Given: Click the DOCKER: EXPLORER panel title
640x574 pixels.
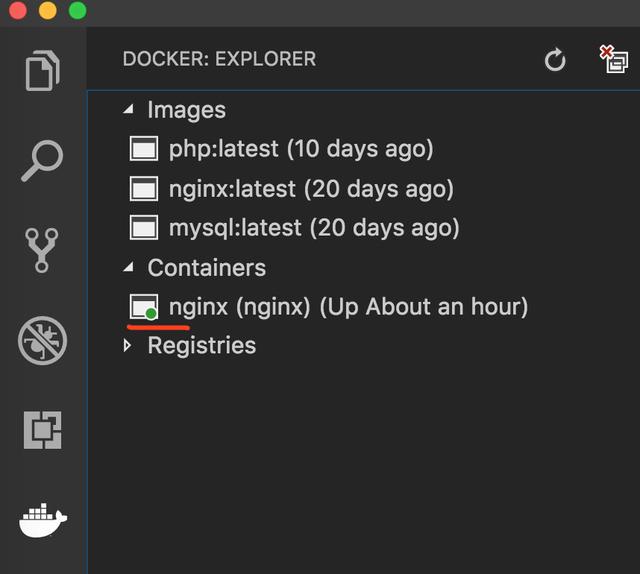Looking at the screenshot, I should point(219,59).
